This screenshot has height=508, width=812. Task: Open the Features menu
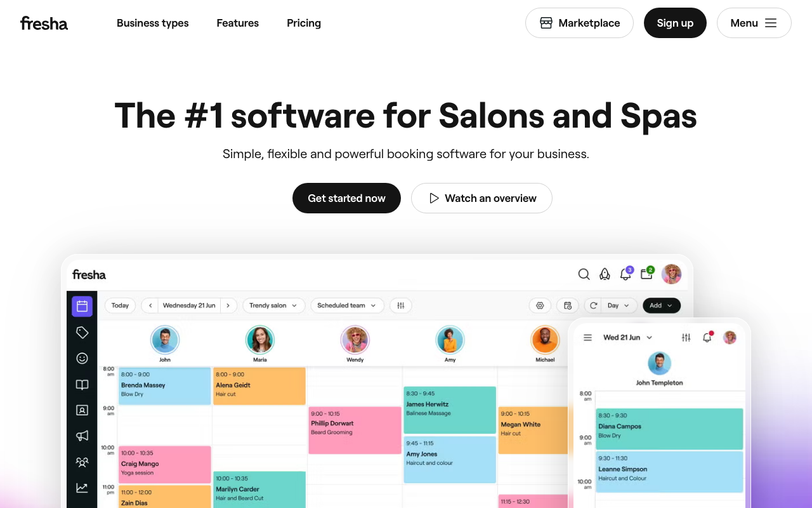coord(237,23)
